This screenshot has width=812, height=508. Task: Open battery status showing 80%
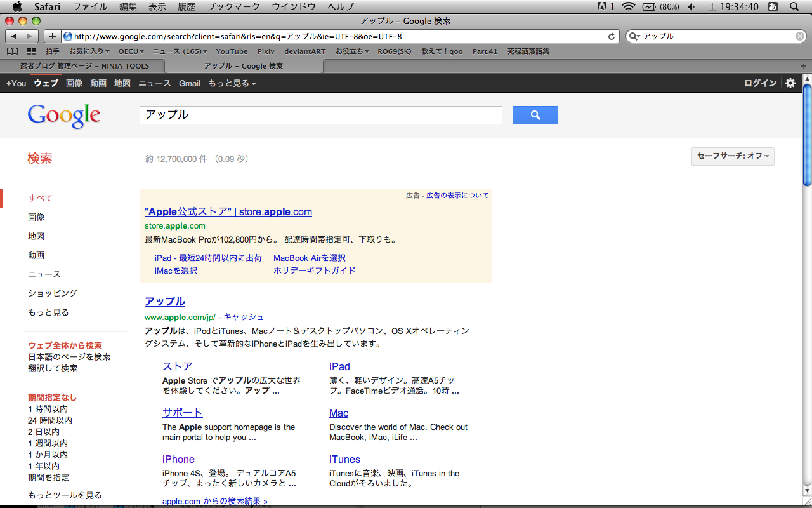(x=660, y=7)
